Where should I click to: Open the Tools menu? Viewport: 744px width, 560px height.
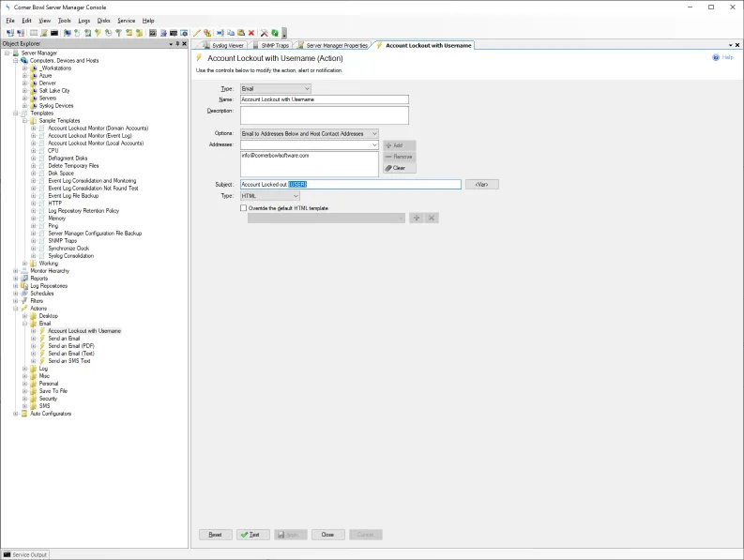64,21
